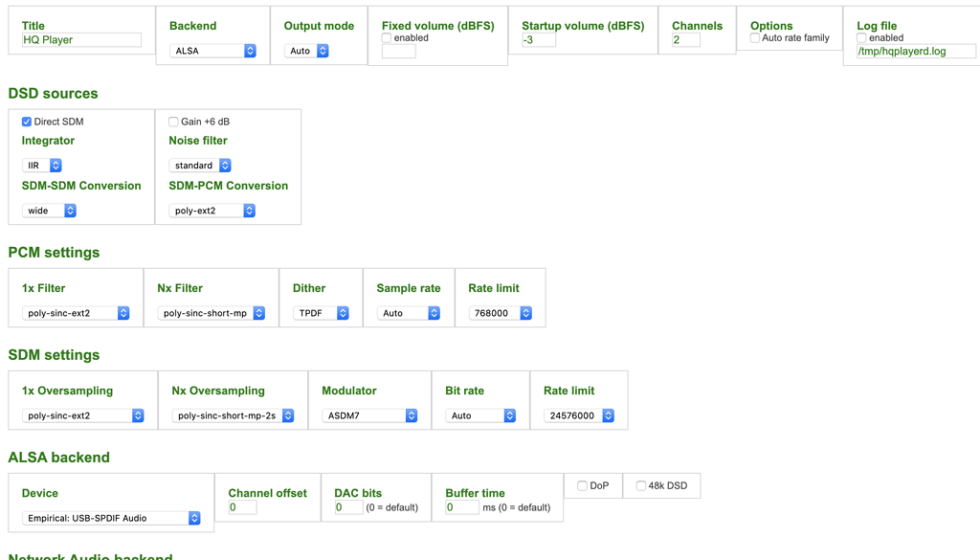Open the Dither dropdown set to TPDF
The height and width of the screenshot is (560, 980).
(x=323, y=312)
